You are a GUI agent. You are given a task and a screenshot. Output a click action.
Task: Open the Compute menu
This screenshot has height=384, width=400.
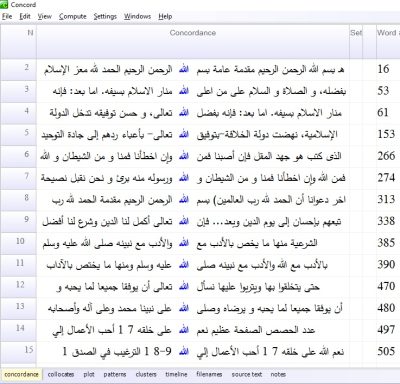coord(72,16)
